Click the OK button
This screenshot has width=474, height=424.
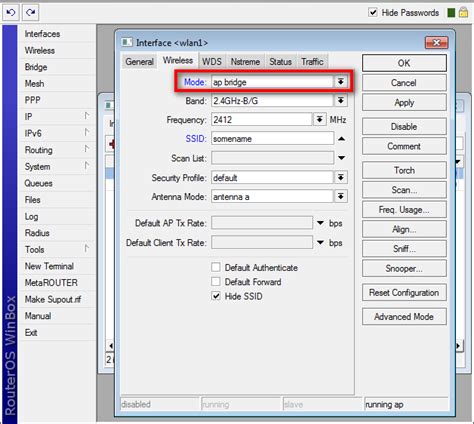404,63
